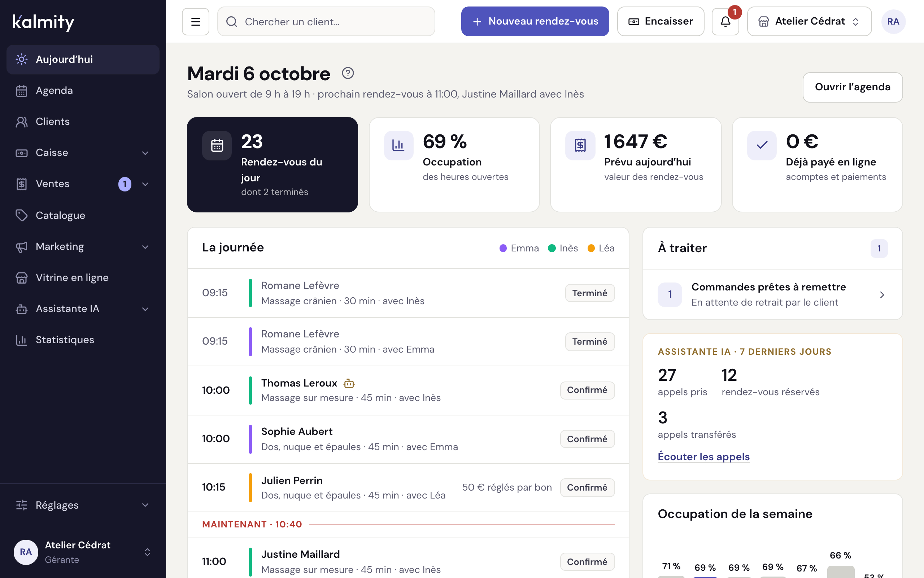924x578 pixels.
Task: Open Vitrine en ligne from sidebar
Action: point(83,277)
